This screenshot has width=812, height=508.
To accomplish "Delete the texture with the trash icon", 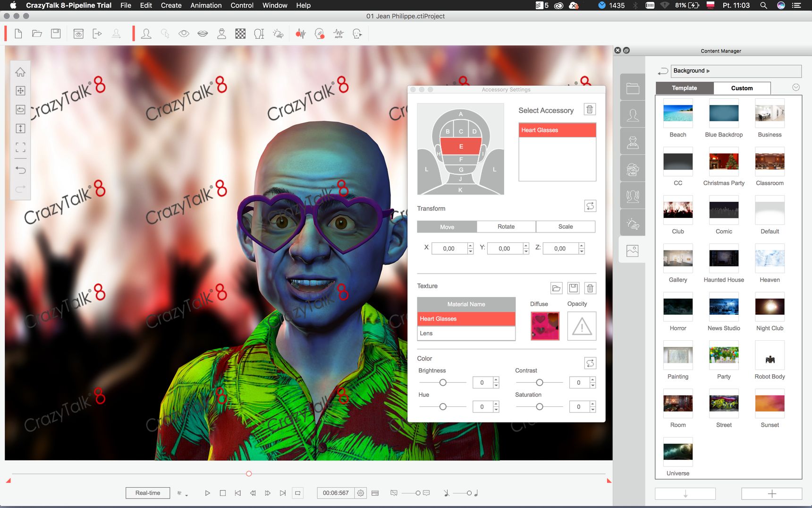I will coord(590,288).
